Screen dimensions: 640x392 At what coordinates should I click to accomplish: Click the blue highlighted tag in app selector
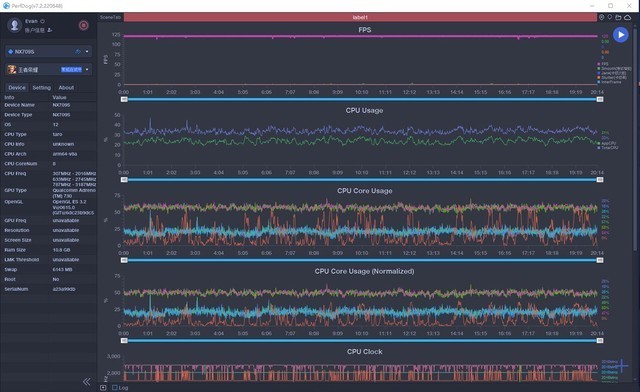[71, 69]
